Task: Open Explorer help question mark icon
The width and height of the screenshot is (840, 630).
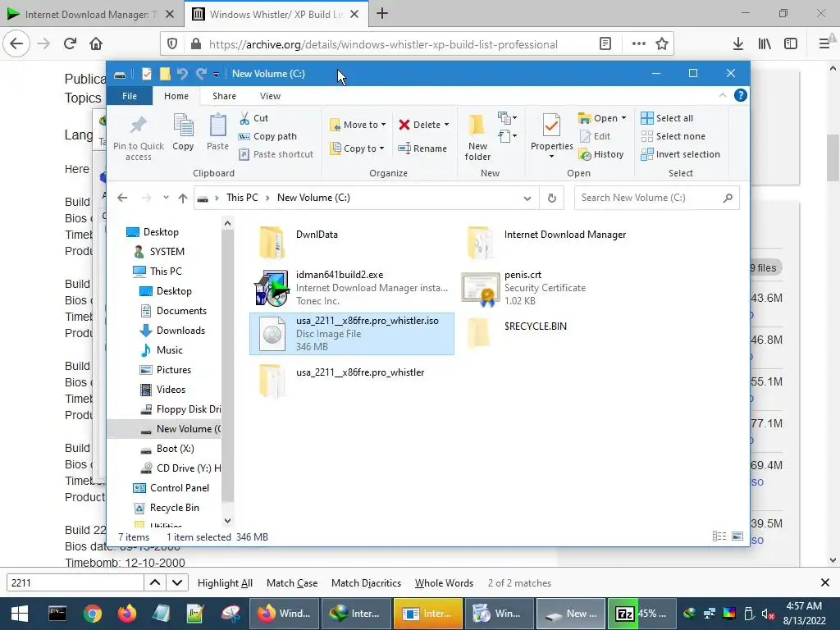Action: [741, 95]
